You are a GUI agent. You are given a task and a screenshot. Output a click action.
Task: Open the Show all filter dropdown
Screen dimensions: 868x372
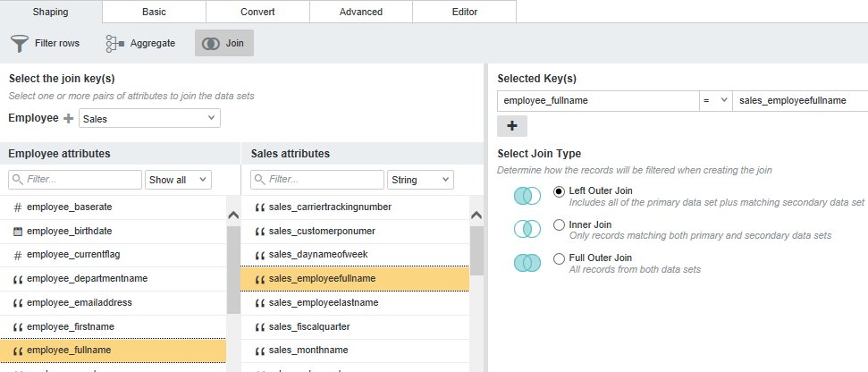(177, 180)
